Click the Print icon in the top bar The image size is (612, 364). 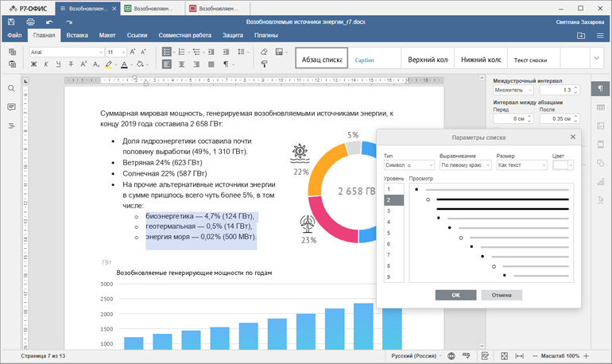30,22
